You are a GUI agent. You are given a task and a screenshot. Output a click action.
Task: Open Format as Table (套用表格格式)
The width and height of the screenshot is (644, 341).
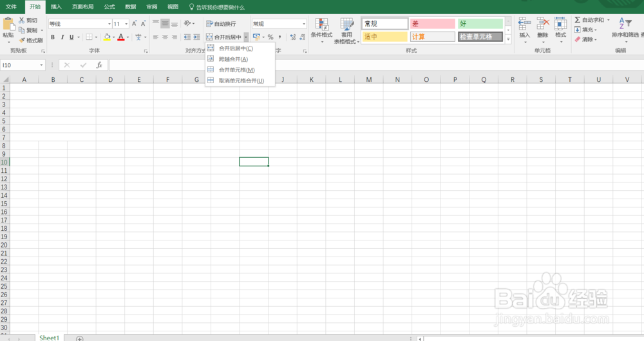coord(346,31)
